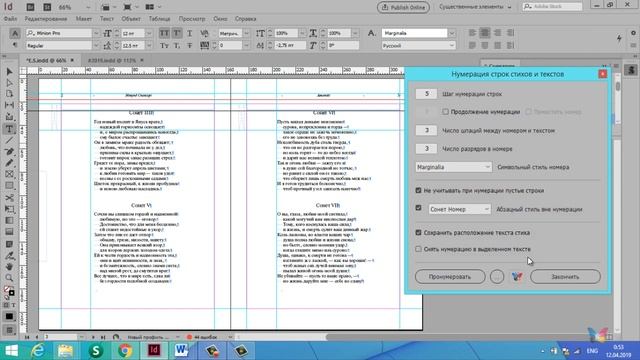This screenshot has height=360, width=640.
Task: Select the Scissors tool
Action: coord(9,198)
